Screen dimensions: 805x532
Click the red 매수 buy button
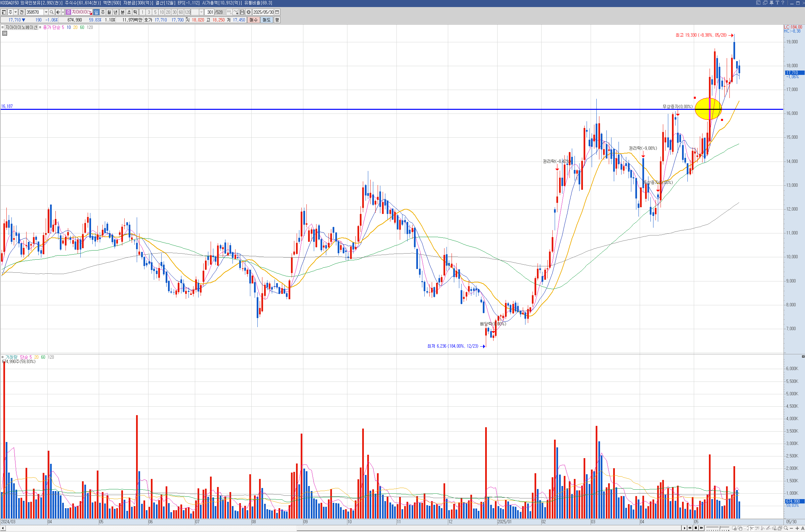tap(254, 20)
